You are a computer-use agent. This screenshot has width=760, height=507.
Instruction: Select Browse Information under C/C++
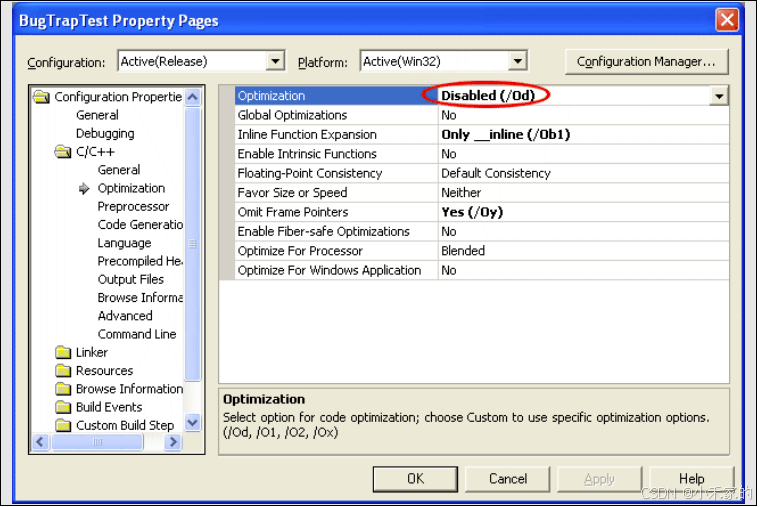click(x=141, y=298)
